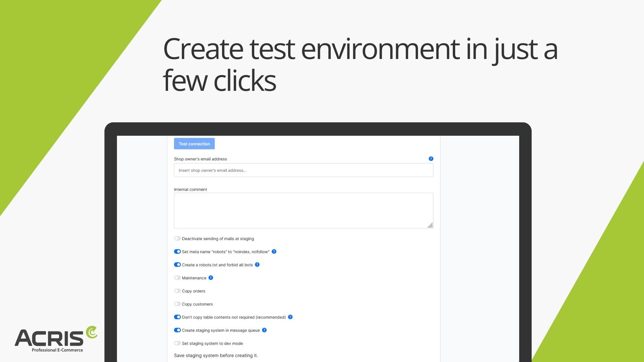The width and height of the screenshot is (644, 362).
Task: Open help for table contents not required
Action: pos(290,317)
